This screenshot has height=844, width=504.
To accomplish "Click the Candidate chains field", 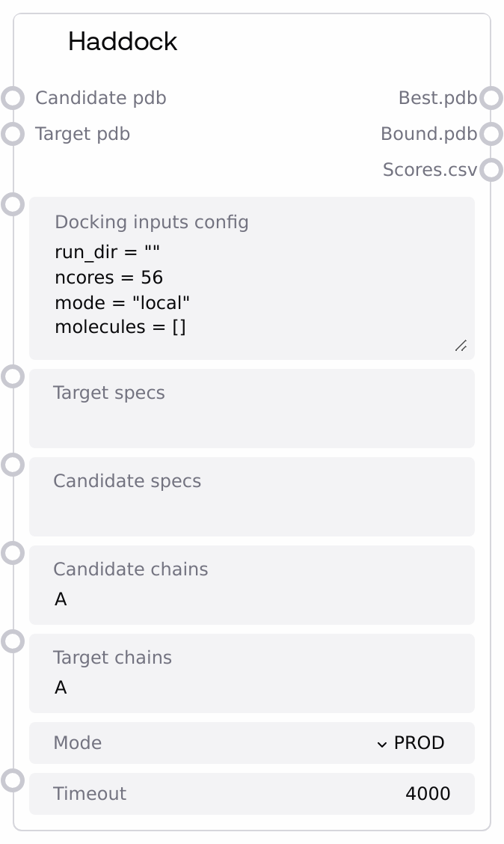I will coord(251,599).
